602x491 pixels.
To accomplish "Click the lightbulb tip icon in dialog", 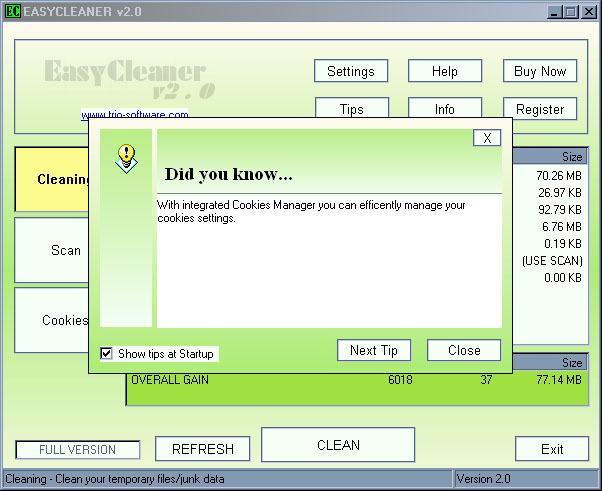I will [126, 159].
